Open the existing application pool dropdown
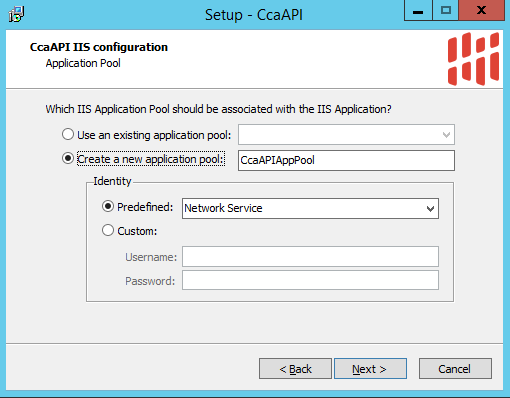This screenshot has width=510, height=398. click(x=346, y=135)
